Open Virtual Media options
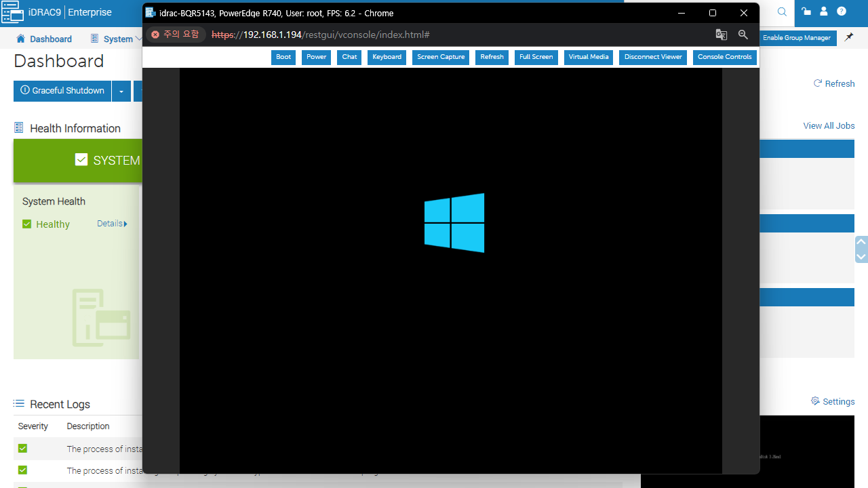868x488 pixels. click(x=589, y=57)
